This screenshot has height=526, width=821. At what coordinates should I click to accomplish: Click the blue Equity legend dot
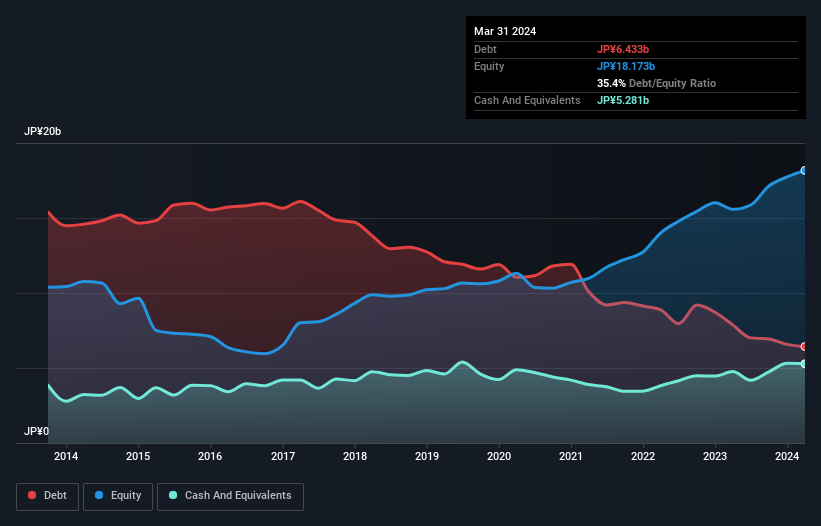(x=99, y=495)
